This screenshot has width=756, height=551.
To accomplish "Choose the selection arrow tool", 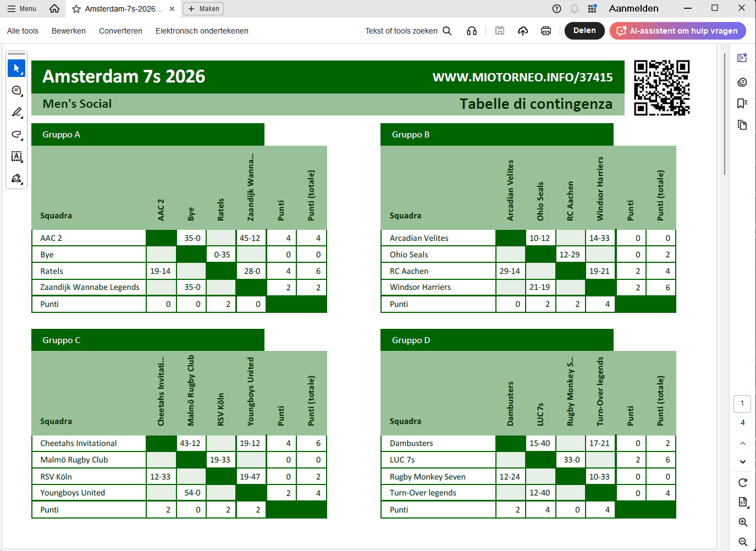I will tap(16, 68).
